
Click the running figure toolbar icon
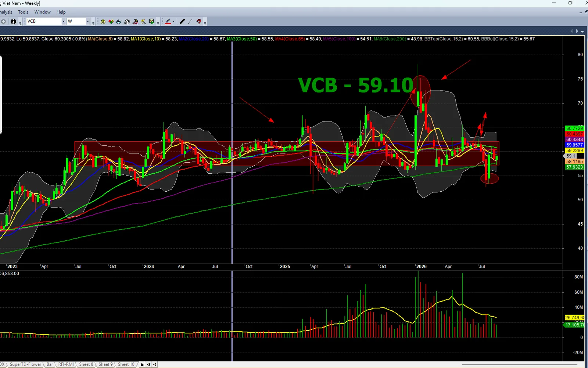tap(143, 22)
